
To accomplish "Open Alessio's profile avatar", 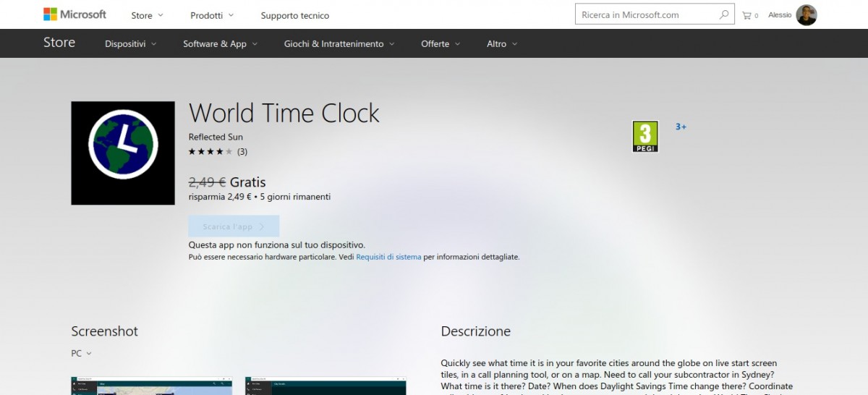I will pos(807,15).
